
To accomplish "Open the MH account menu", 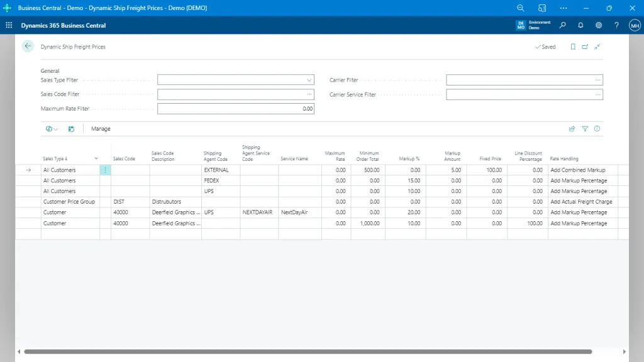I will 633,25.
